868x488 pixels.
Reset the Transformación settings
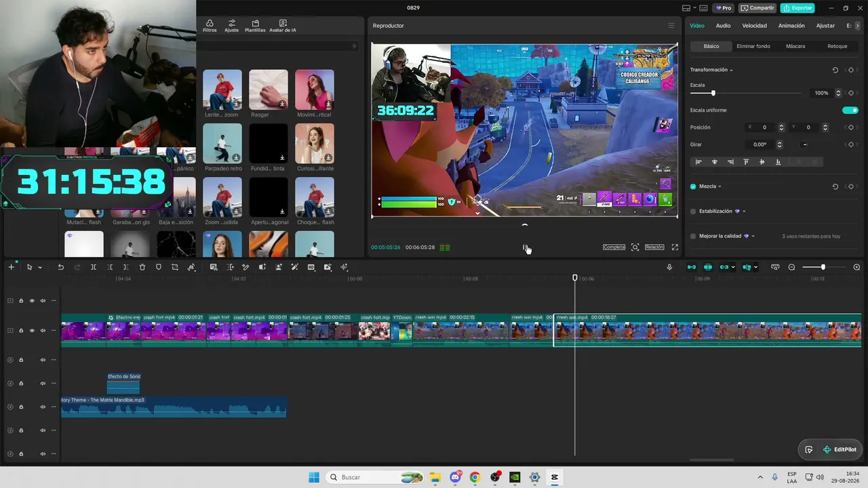835,70
